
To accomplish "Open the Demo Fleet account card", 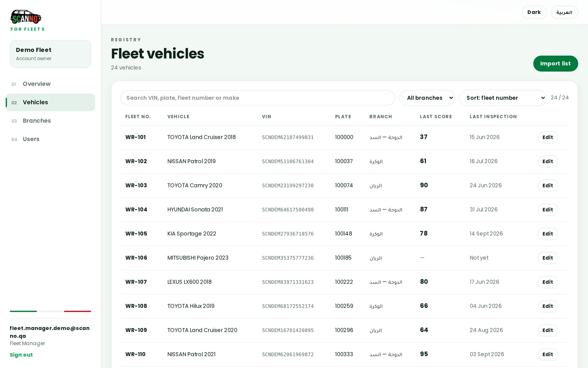I will pos(50,54).
